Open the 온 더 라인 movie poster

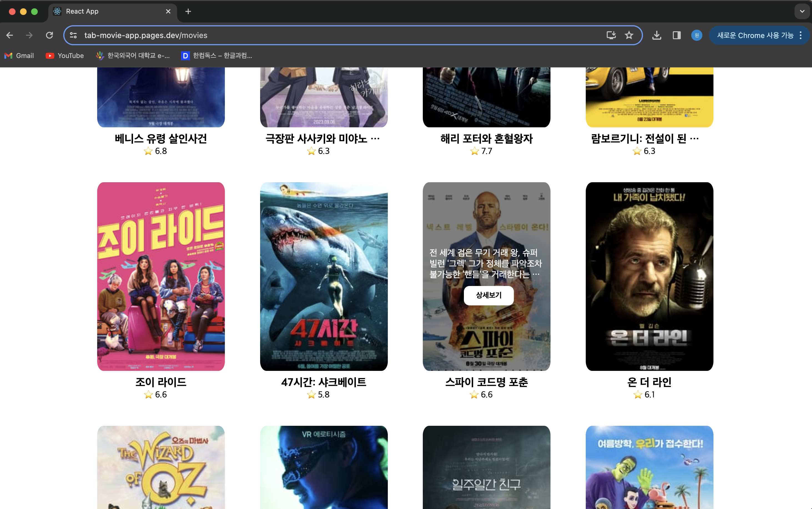coord(649,276)
